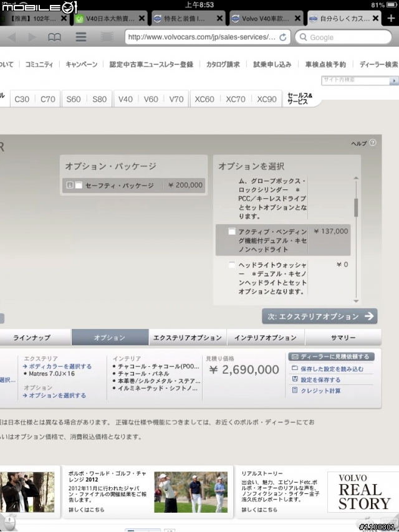The image size is (399, 532).
Task: Close the V40日本大熱賣 tab
Action: [142, 18]
